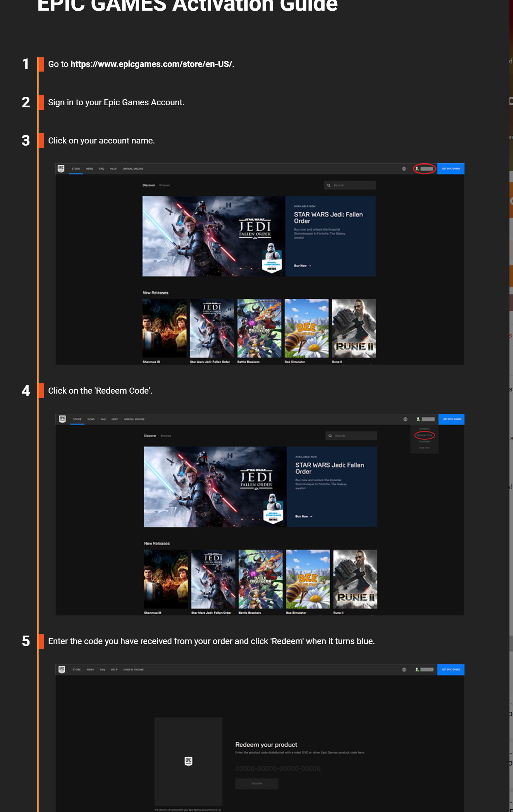The image size is (513, 812).
Task: Click globe language icon in step 4 screenshot
Action: (x=405, y=419)
